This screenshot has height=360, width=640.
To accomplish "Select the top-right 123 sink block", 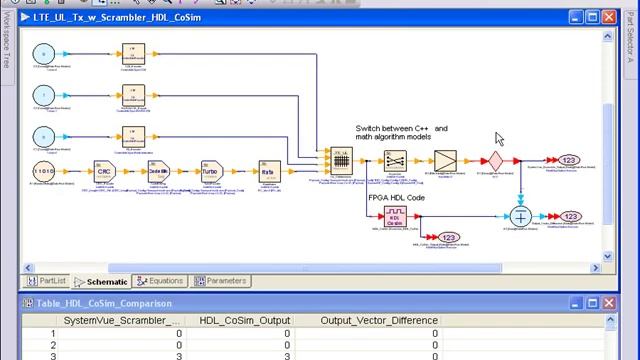I will (569, 160).
